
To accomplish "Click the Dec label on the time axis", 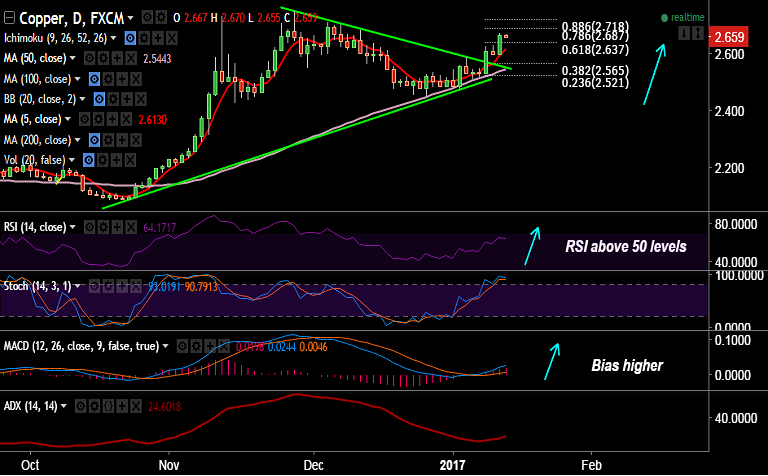I will coord(313,465).
